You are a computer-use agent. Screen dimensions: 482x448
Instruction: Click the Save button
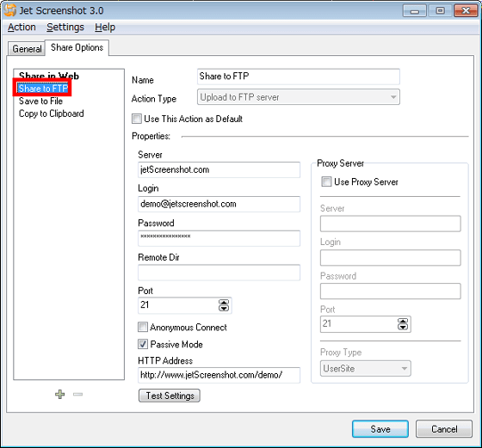[x=380, y=429]
